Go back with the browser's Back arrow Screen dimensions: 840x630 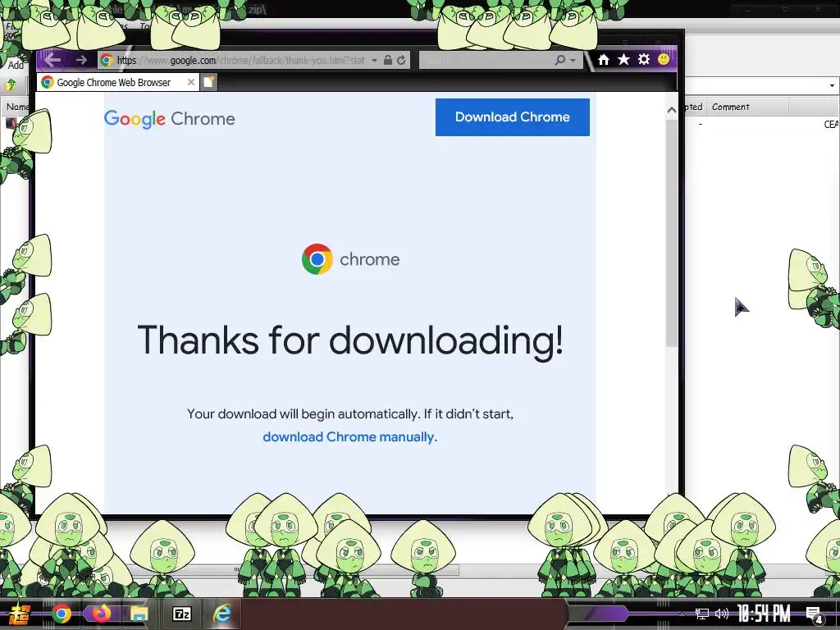[52, 60]
